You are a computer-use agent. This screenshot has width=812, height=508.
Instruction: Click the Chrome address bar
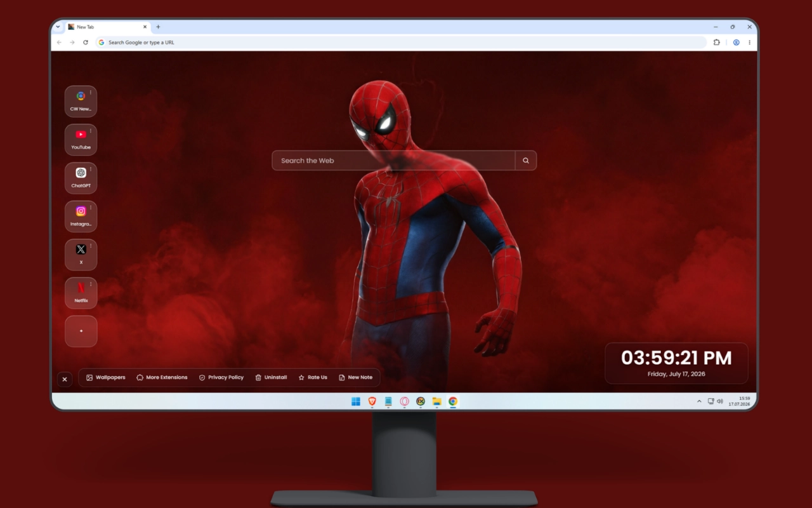click(401, 43)
